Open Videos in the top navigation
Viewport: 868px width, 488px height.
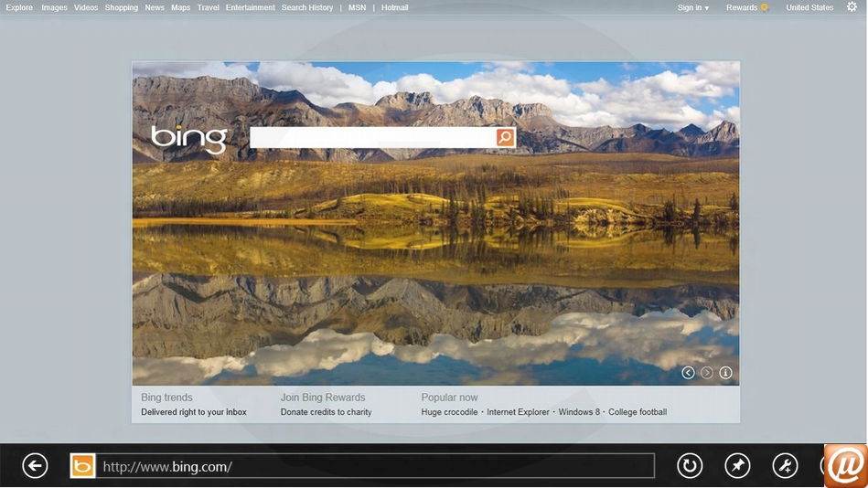point(86,7)
